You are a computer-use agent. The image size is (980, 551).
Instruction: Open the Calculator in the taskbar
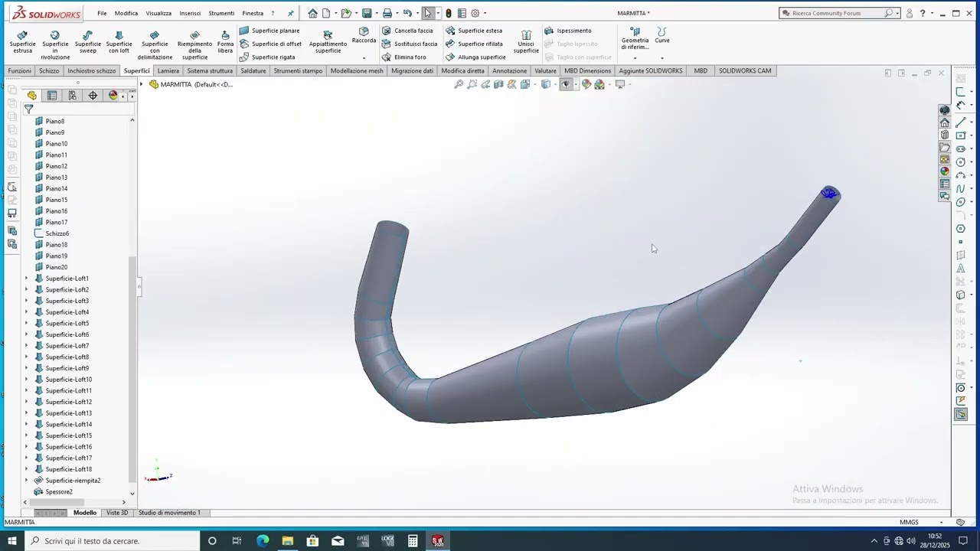pos(413,541)
